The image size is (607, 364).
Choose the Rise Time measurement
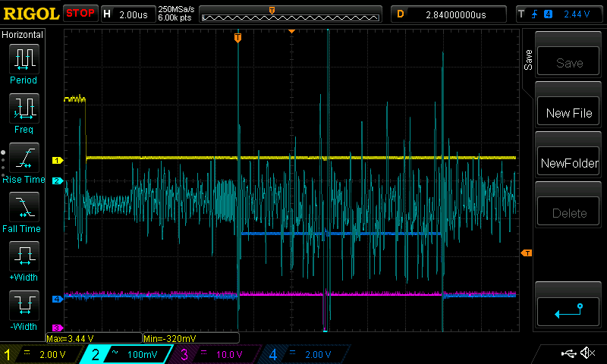tap(24, 158)
